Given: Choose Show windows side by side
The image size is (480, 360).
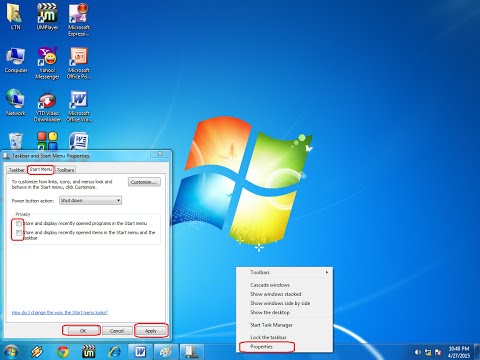Looking at the screenshot, I should click(x=285, y=303).
